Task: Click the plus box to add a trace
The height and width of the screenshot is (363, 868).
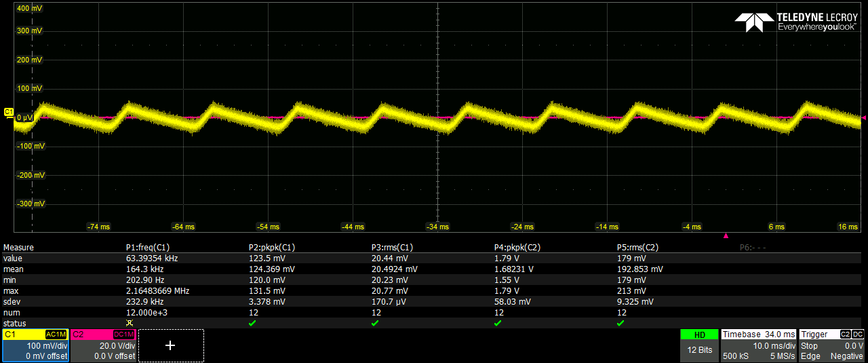Action: click(x=171, y=345)
